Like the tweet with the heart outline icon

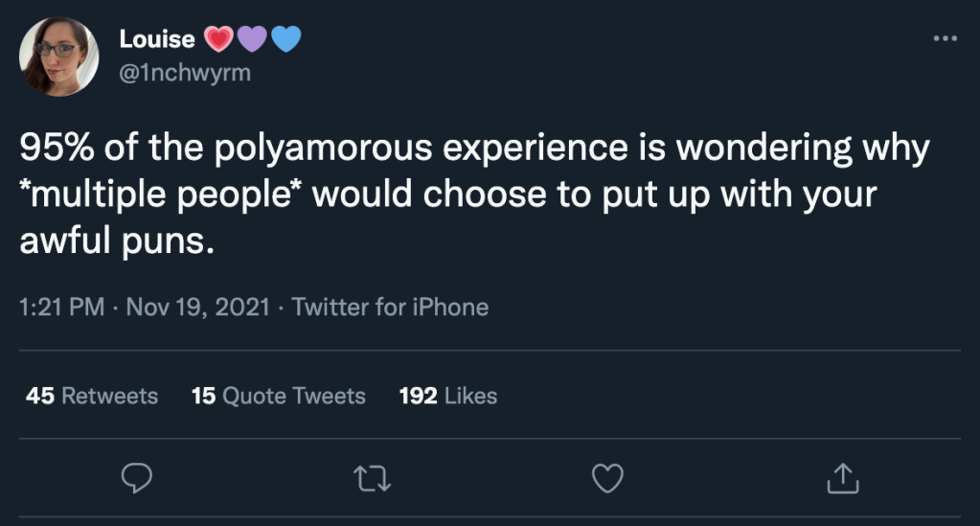pos(607,478)
